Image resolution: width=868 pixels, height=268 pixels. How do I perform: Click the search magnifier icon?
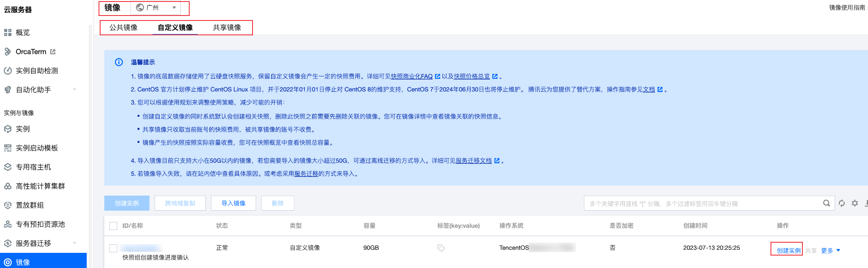[x=827, y=203]
